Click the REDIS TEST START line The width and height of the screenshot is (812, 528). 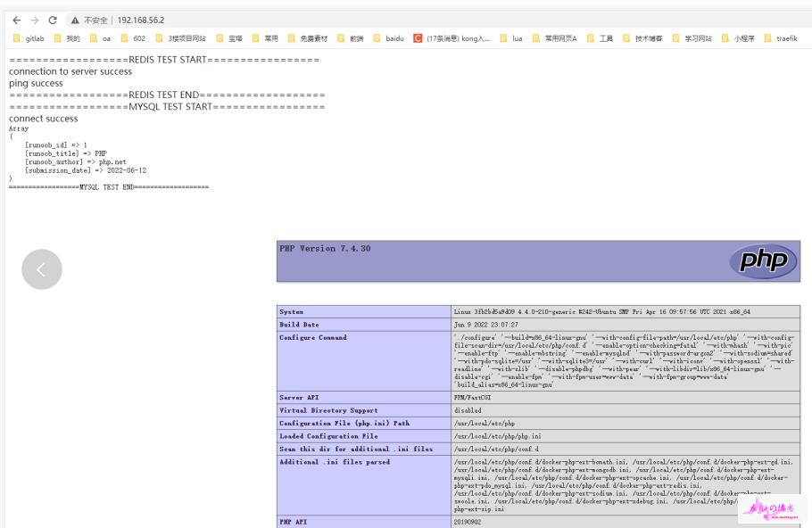[x=165, y=60]
